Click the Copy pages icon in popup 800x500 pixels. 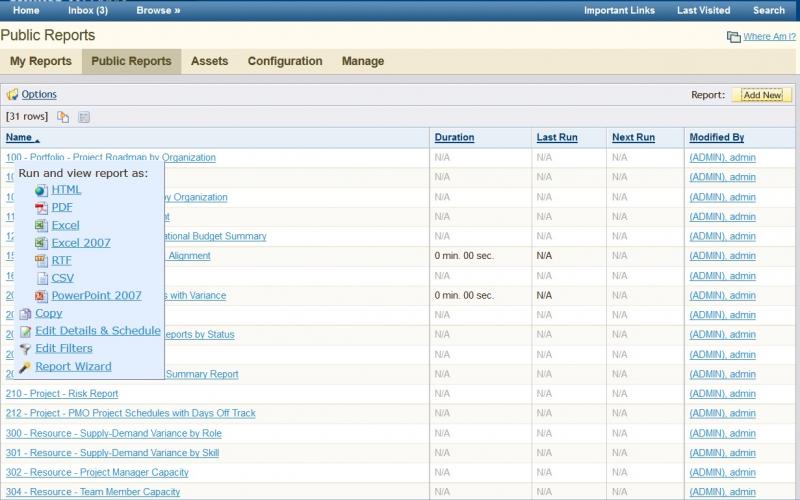pos(25,314)
